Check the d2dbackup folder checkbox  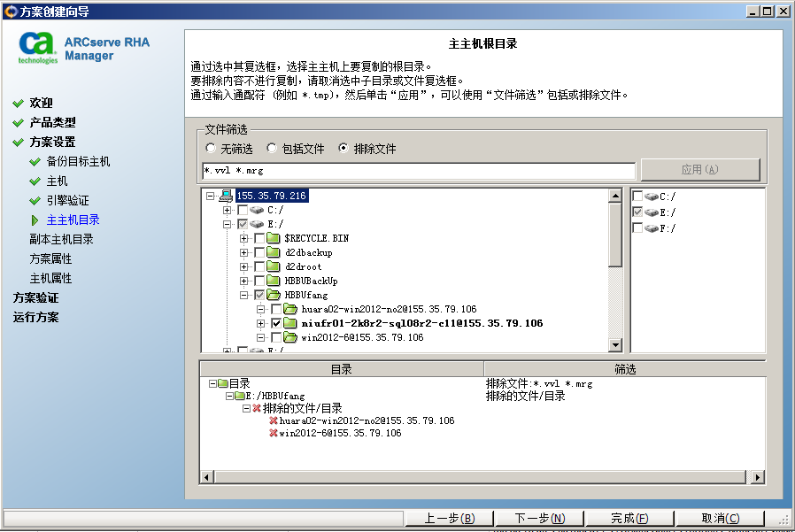point(259,252)
